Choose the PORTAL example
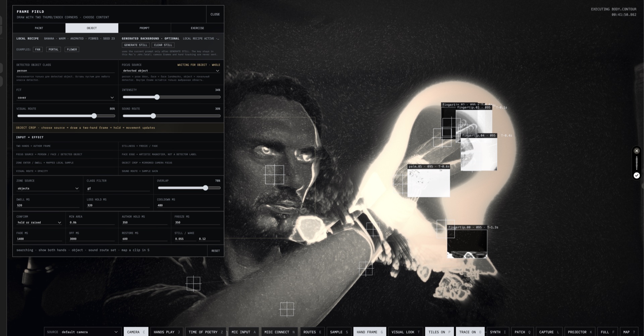Screen dimensions: 644x336 coord(53,49)
